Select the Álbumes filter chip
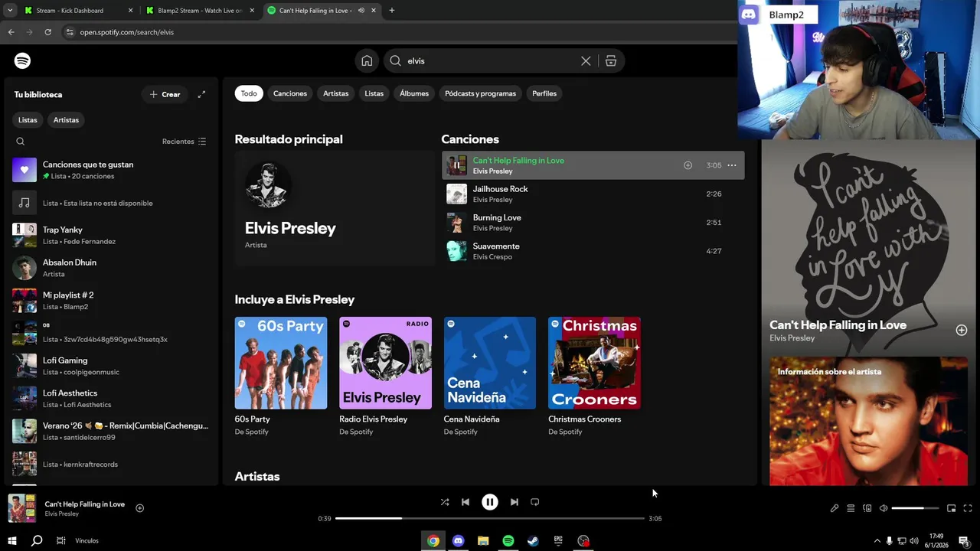The height and width of the screenshot is (551, 980). 414,93
